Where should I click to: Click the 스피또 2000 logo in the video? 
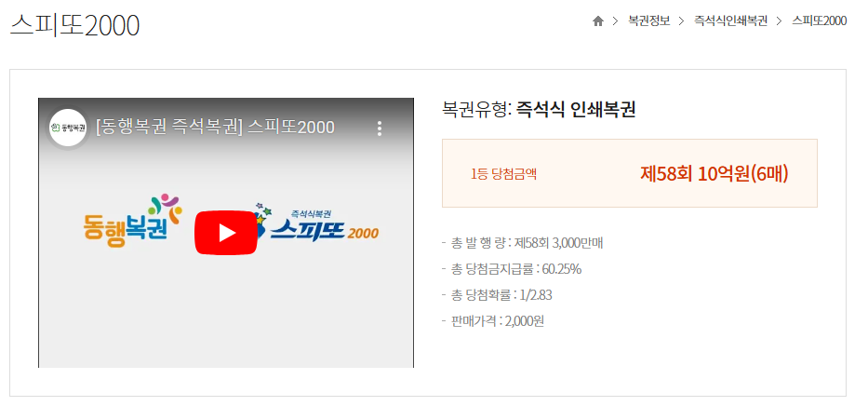(320, 224)
